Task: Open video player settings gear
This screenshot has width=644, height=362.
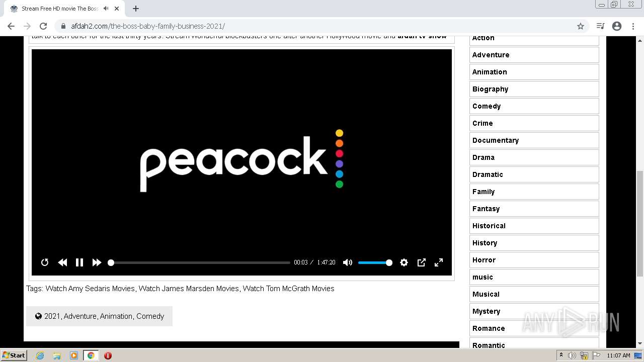Action: click(x=404, y=262)
